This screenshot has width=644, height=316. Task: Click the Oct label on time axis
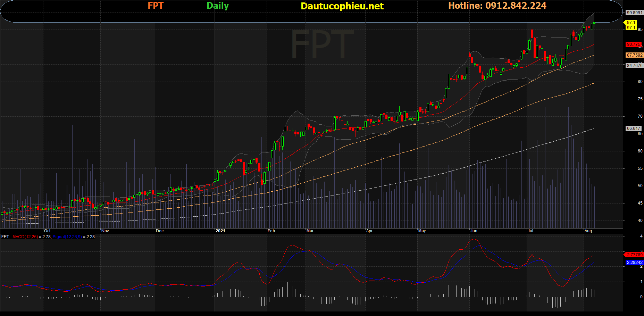tap(47, 231)
